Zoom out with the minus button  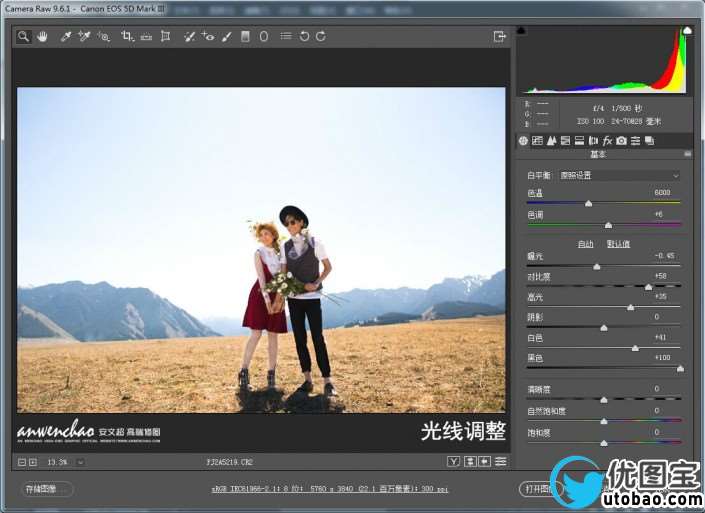point(22,462)
